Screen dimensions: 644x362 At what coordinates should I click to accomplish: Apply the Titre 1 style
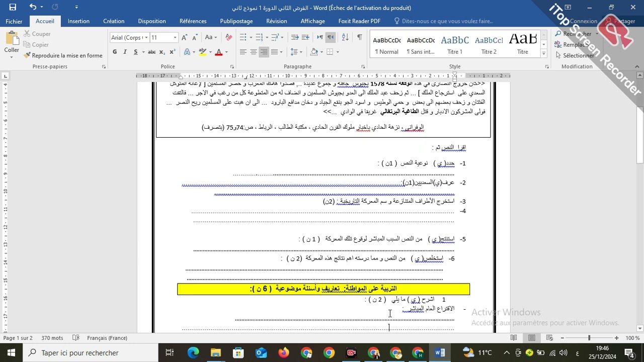tap(455, 44)
